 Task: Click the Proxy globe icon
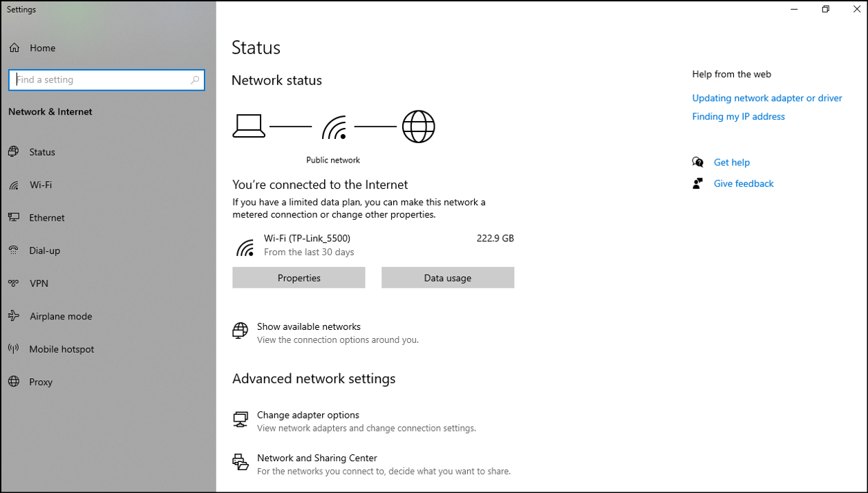coord(14,382)
